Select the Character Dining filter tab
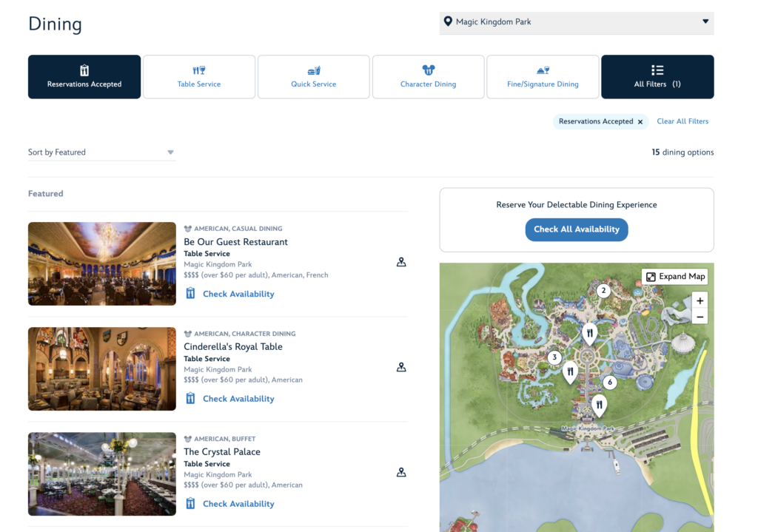This screenshot has width=758, height=532. pos(428,77)
